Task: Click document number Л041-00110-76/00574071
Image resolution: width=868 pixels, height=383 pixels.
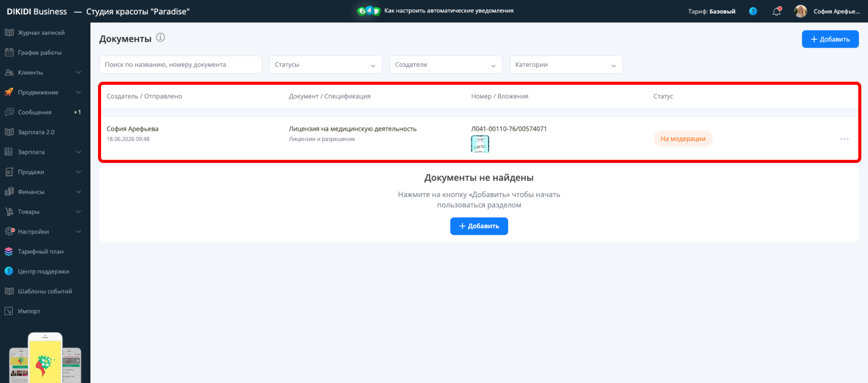Action: 509,129
